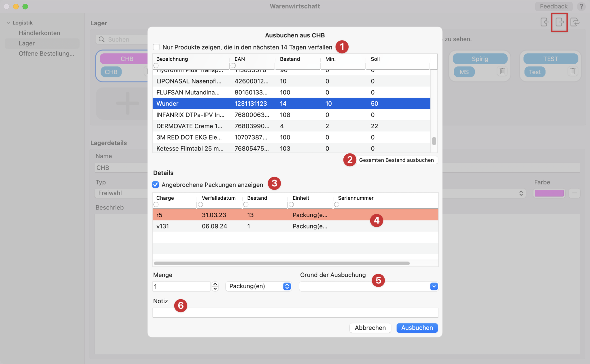
Task: Click the delete icon next to Test label
Action: pyautogui.click(x=573, y=72)
